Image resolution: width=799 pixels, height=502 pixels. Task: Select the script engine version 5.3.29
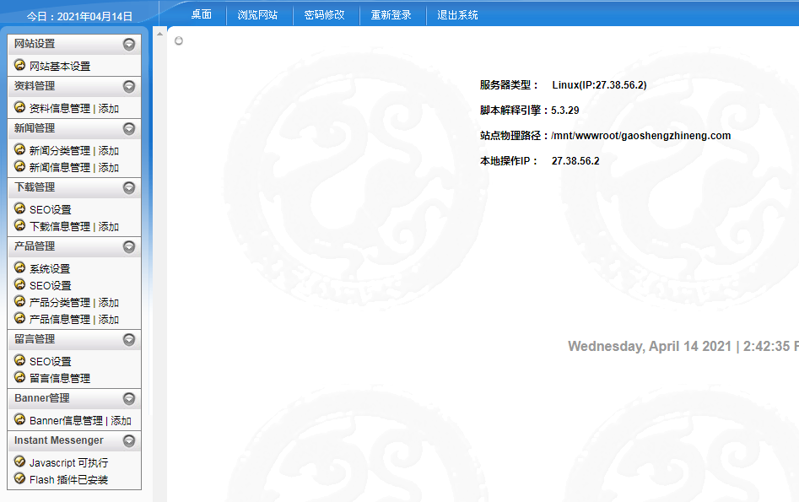click(565, 111)
